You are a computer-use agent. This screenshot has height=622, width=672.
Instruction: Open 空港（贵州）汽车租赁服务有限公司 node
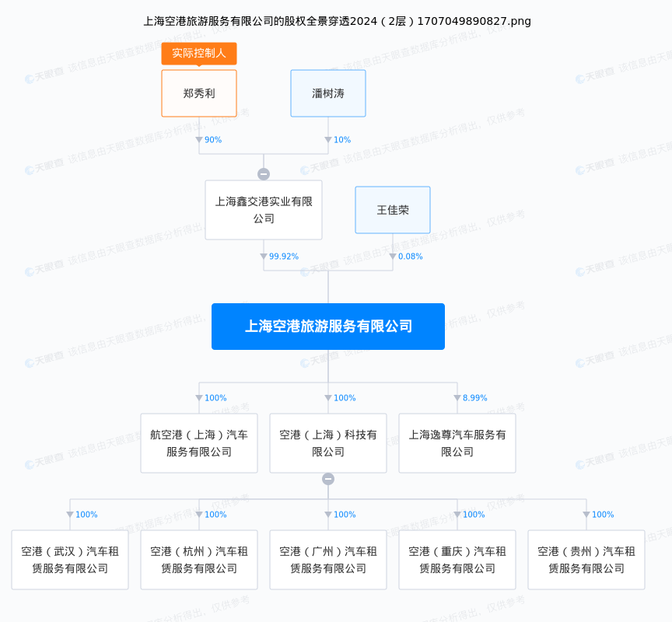click(586, 560)
